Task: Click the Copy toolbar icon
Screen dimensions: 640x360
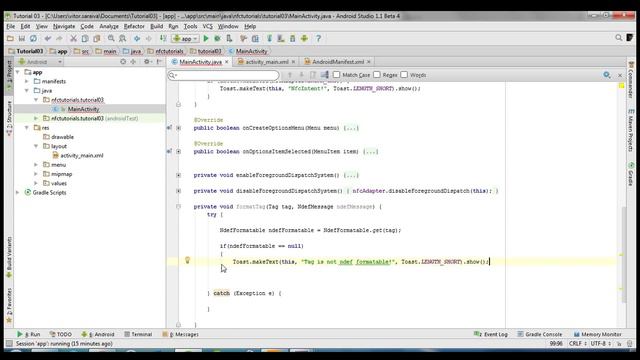Action: [85, 38]
